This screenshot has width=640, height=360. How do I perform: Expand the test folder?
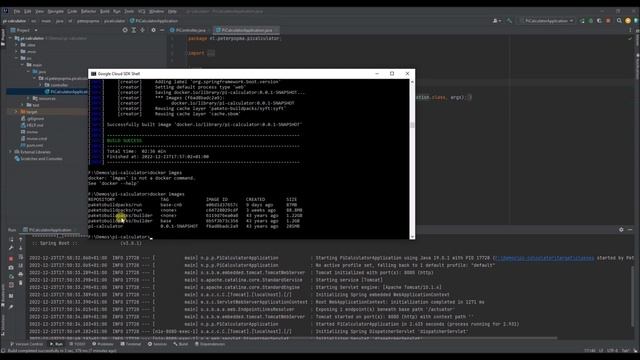(x=23, y=105)
